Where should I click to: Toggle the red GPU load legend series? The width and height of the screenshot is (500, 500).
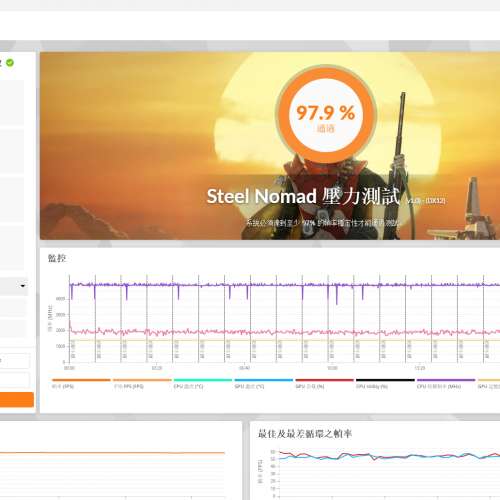[x=324, y=383]
